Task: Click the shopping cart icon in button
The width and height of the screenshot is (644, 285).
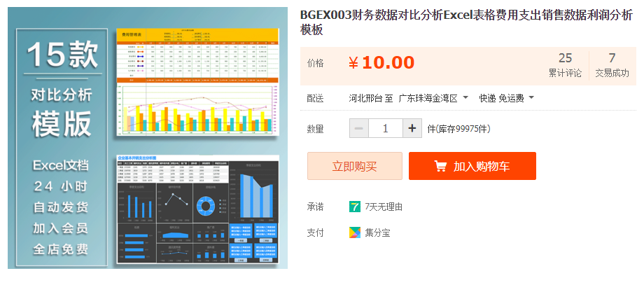Action: point(440,166)
